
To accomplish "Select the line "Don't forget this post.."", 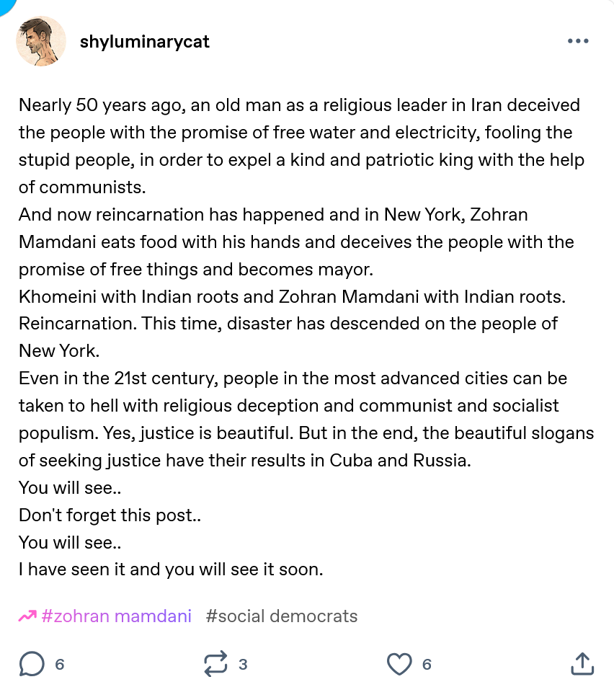I will click(x=110, y=515).
